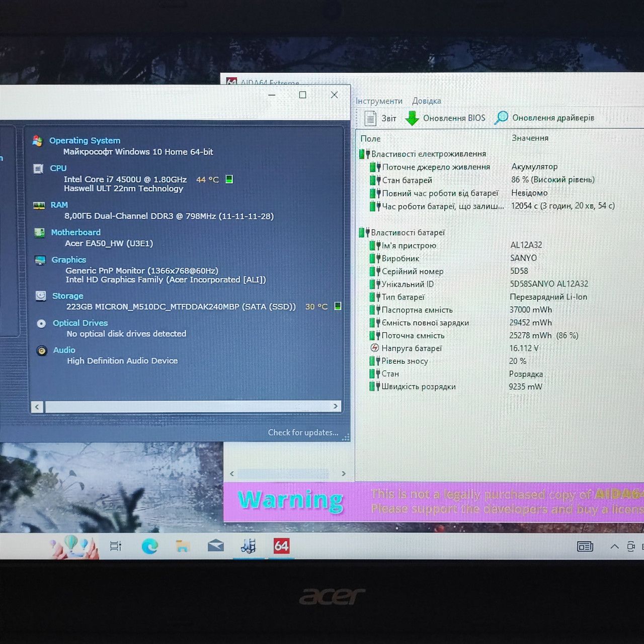The height and width of the screenshot is (644, 644).
Task: Click the Оновлення BIOS toolbar button
Action: click(445, 118)
